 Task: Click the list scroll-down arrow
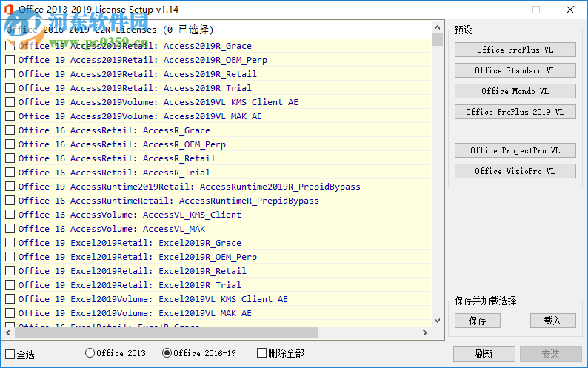(437, 321)
